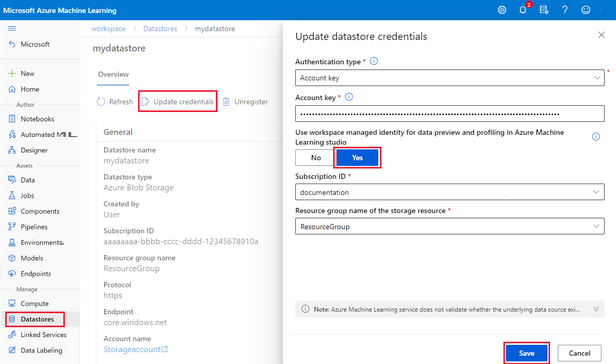Click the Data Labeling pencil icon

12,350
